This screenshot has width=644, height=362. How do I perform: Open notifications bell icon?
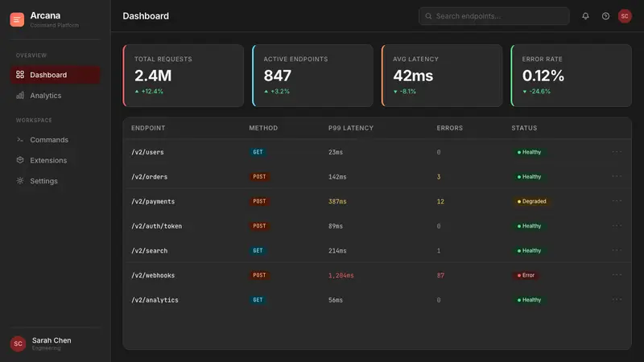pyautogui.click(x=585, y=16)
